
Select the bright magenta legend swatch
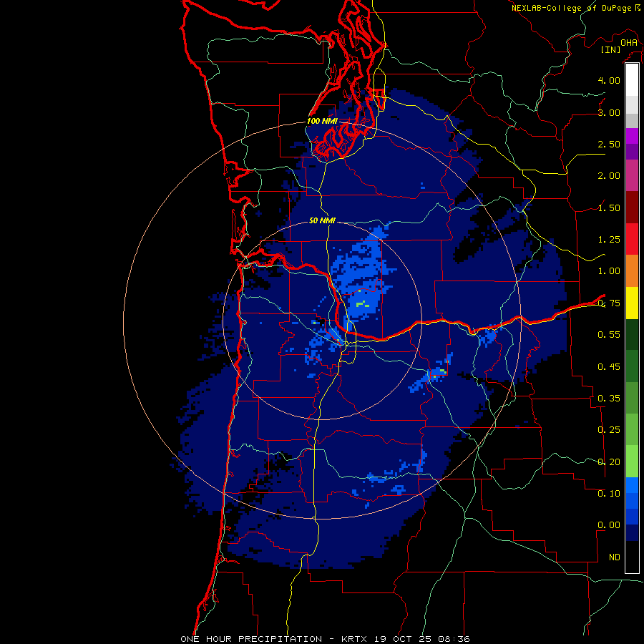point(632,136)
